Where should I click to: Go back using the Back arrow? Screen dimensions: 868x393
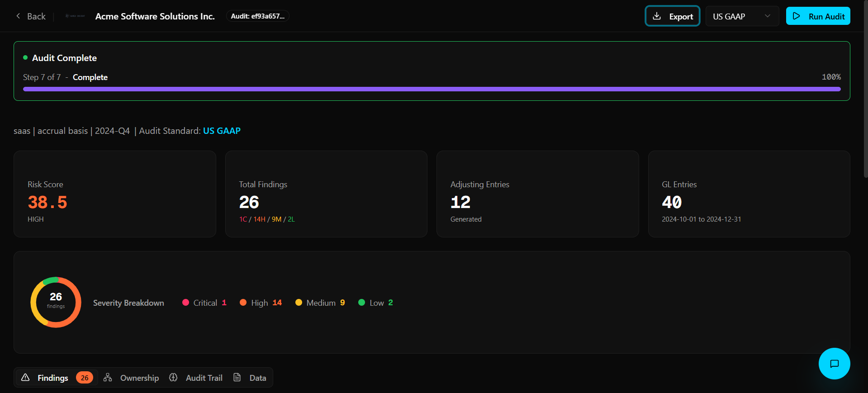point(18,16)
